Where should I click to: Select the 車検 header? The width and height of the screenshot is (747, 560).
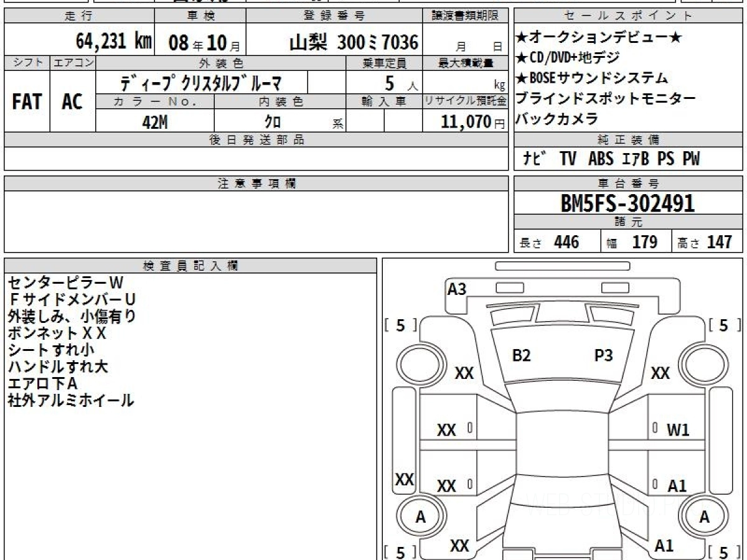point(200,16)
